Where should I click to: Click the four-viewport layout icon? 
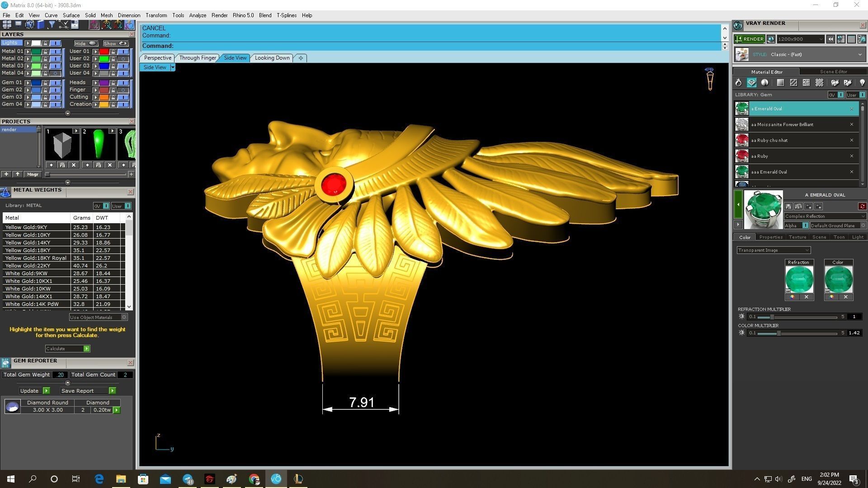[7, 24]
